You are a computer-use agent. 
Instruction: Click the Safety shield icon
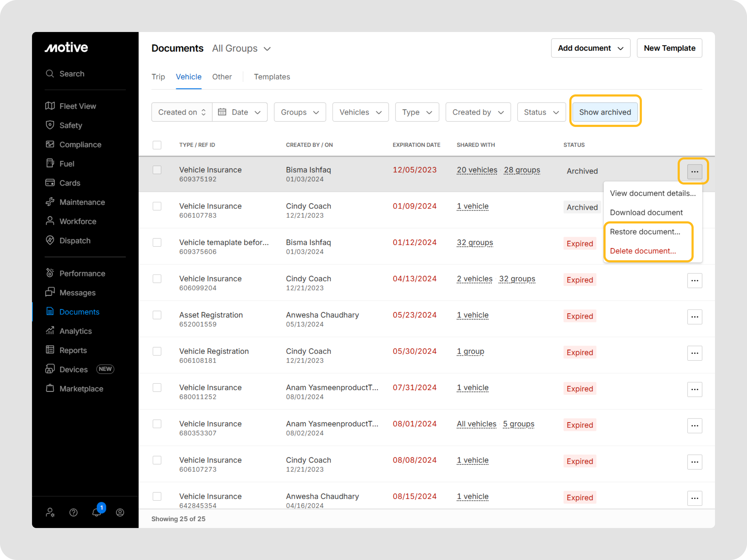click(50, 125)
